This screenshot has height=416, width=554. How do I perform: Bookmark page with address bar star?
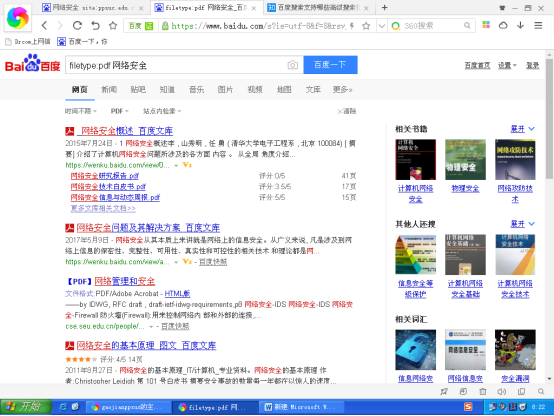coord(366,26)
